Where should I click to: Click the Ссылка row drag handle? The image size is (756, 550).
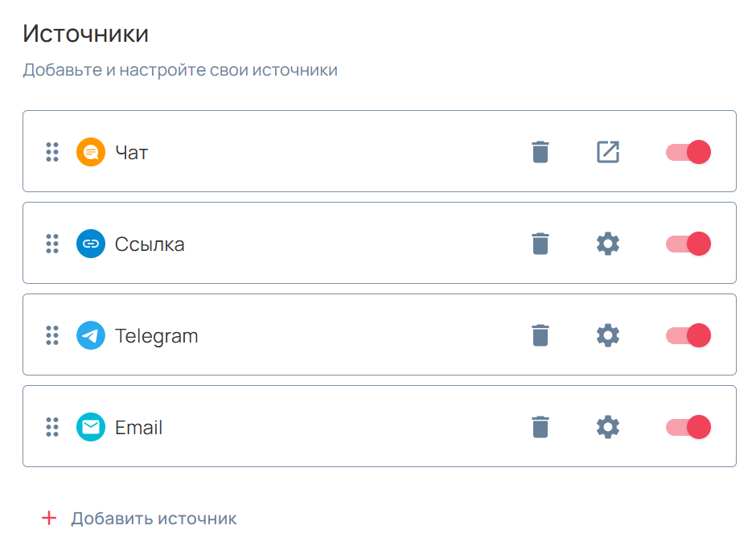tap(52, 243)
